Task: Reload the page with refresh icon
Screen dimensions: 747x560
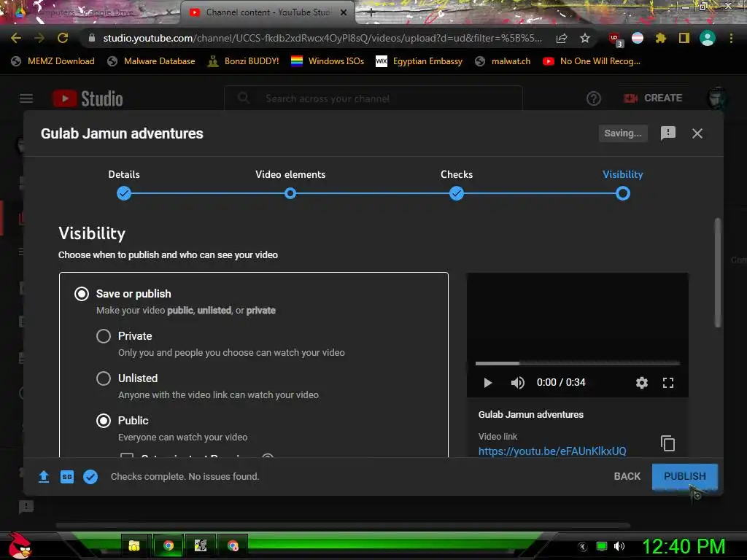Action: (63, 38)
